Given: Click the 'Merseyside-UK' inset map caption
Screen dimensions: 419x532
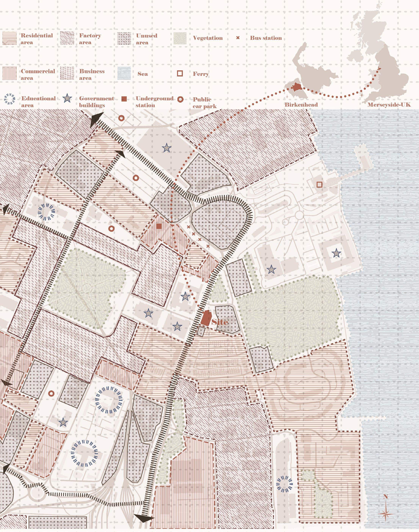Looking at the screenshot, I should point(389,105).
